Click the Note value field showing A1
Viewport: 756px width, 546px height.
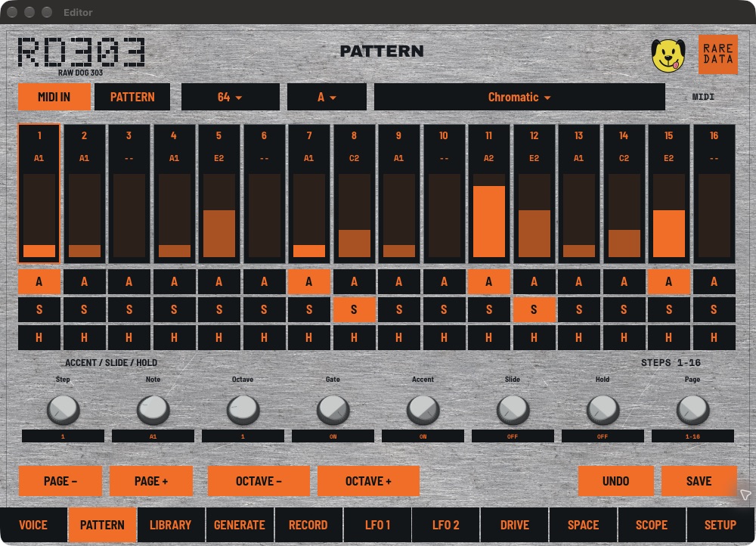(153, 436)
